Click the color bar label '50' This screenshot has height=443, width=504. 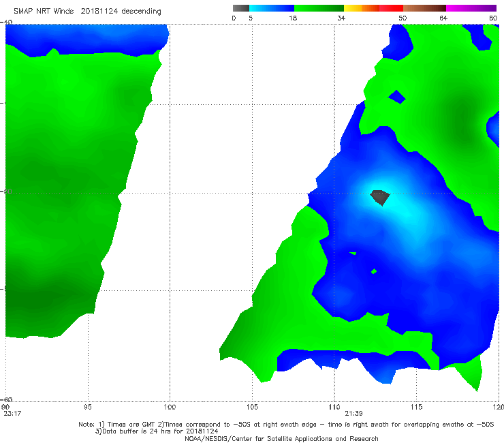pos(403,18)
